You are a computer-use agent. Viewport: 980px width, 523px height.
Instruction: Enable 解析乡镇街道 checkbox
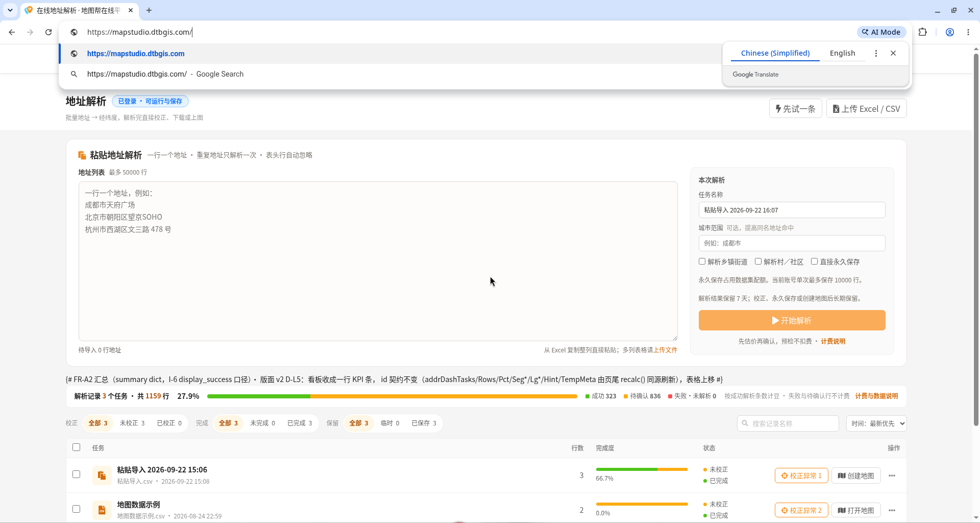(702, 261)
